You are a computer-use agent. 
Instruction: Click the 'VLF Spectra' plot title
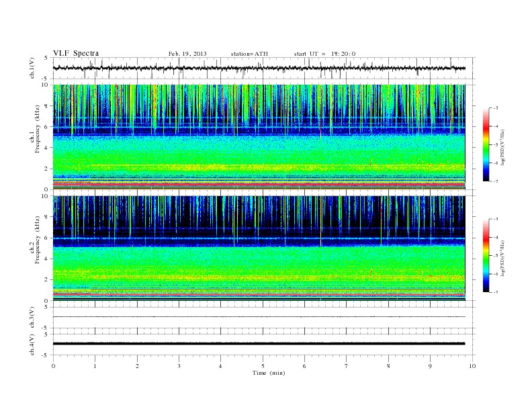[x=76, y=53]
